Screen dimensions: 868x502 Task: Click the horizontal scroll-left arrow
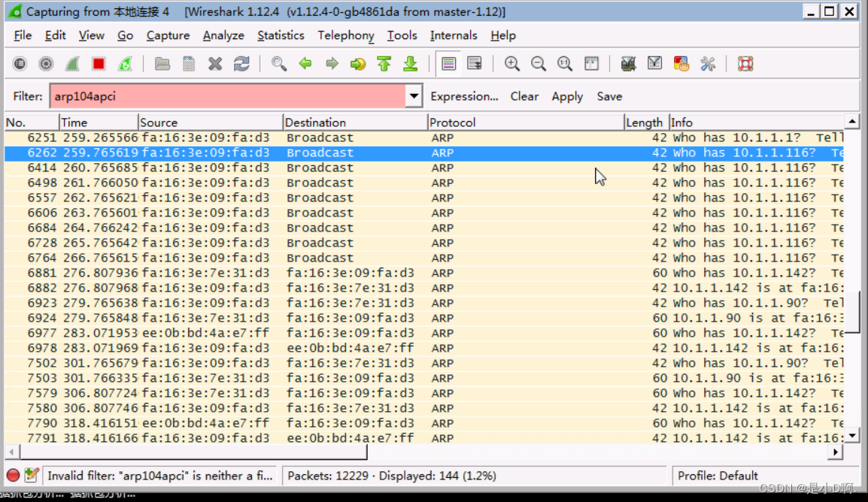tap(11, 452)
